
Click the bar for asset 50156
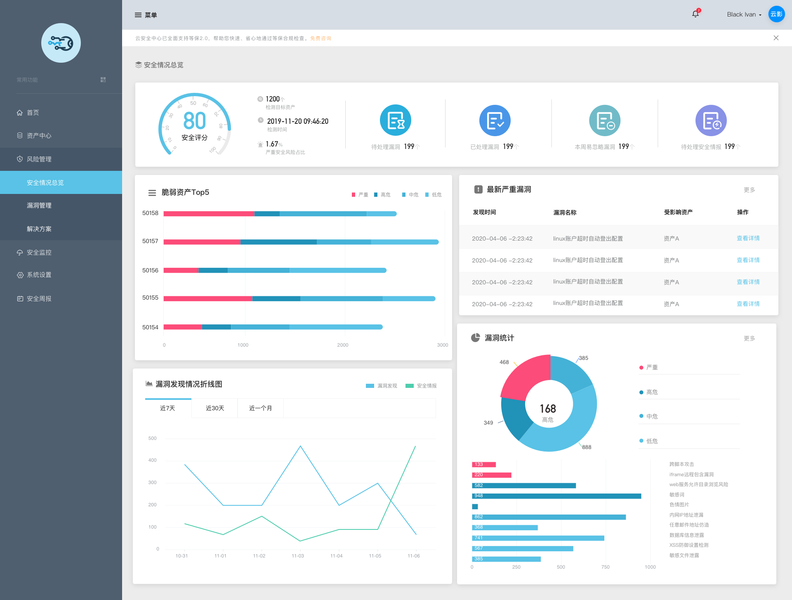(275, 270)
